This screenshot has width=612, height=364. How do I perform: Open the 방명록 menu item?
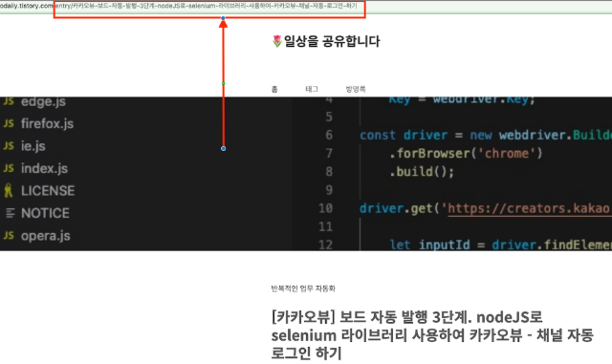tap(355, 90)
